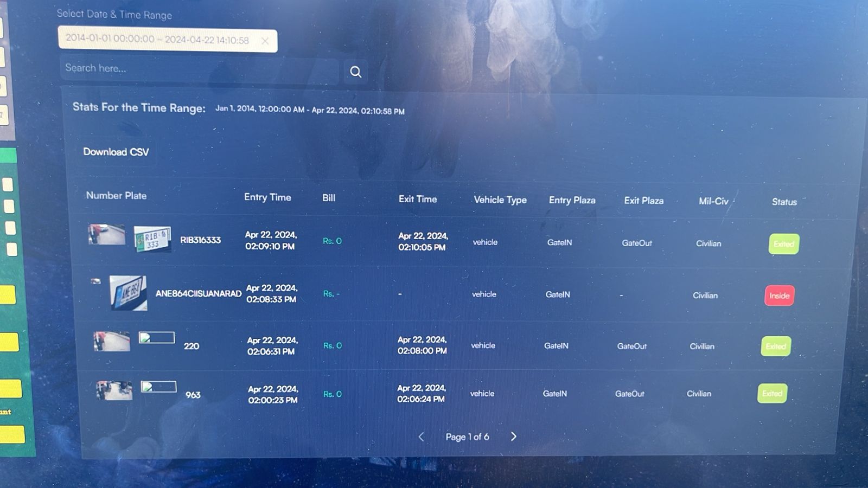
Task: Click Rs. 0 bill for RIB316333
Action: 332,241
